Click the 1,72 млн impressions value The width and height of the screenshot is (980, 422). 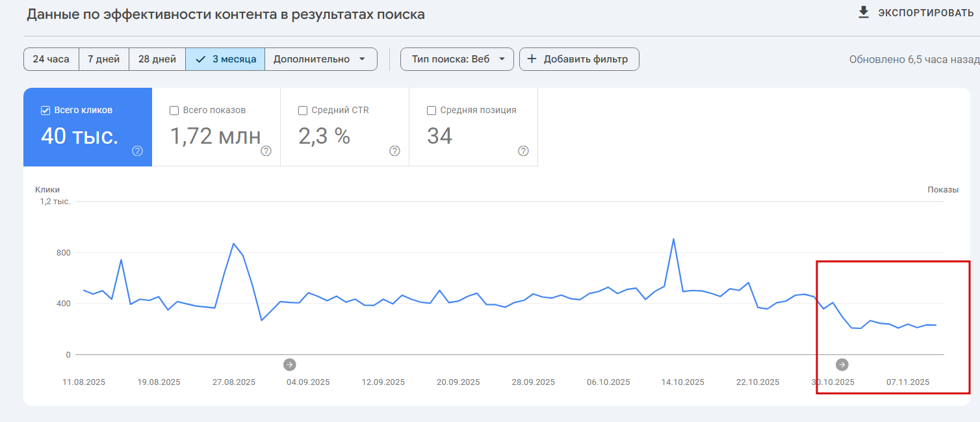click(x=215, y=136)
